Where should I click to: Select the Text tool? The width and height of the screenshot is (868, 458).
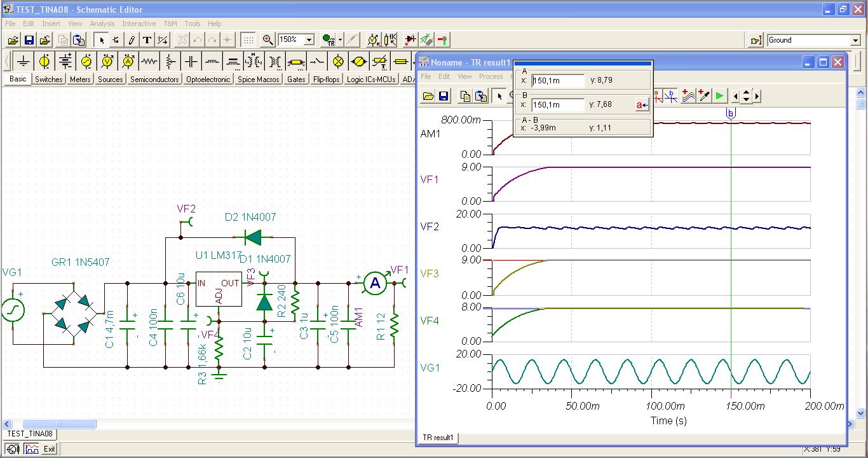click(147, 40)
